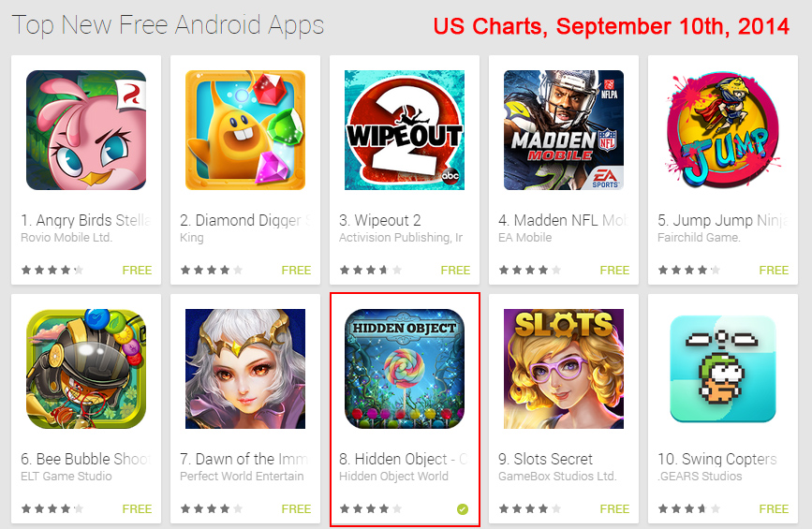The width and height of the screenshot is (812, 529).
Task: Click the Jump Jump Ninja icon
Action: point(723,130)
